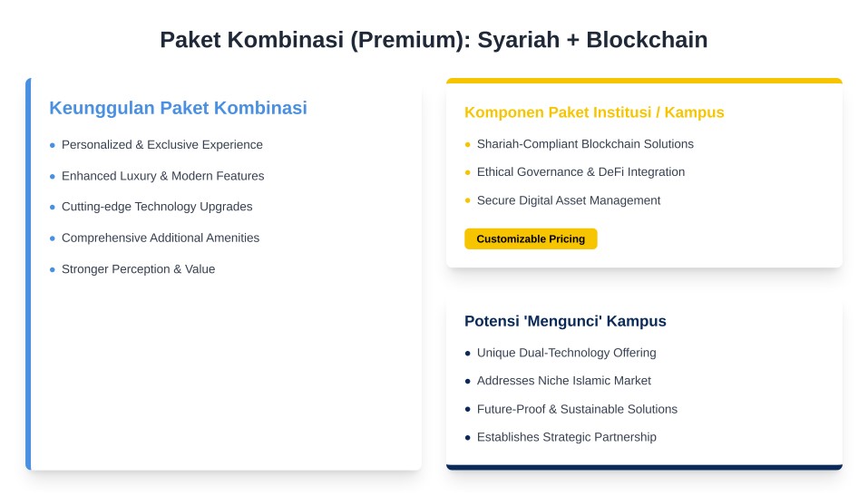This screenshot has height=496, width=868.
Task: Click the blue accent bar on the left card
Action: pos(28,274)
